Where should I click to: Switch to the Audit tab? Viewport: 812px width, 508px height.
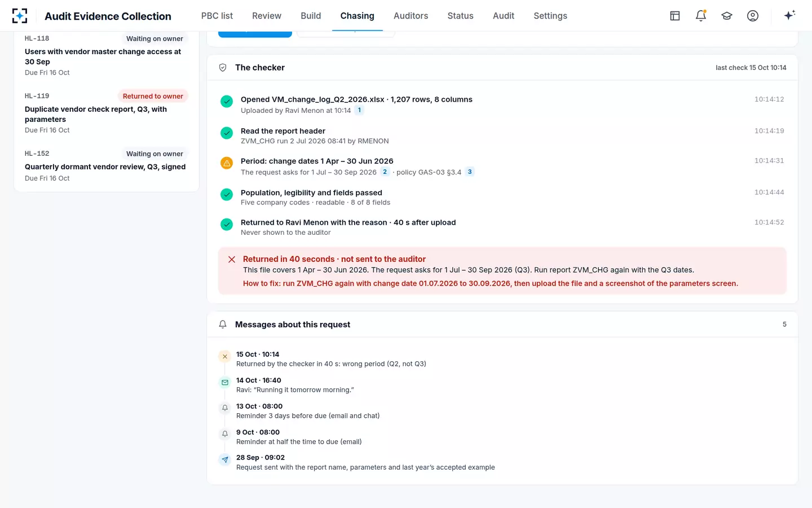coord(504,16)
